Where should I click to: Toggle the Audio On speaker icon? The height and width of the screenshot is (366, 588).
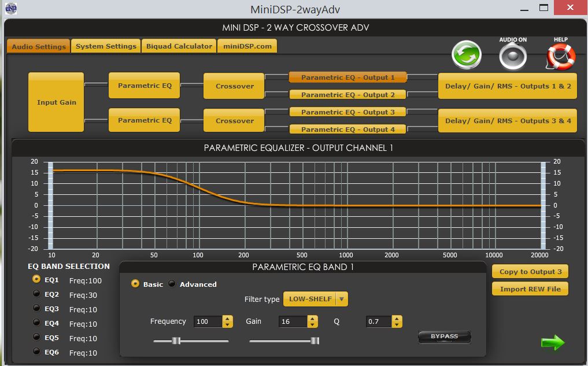(513, 56)
